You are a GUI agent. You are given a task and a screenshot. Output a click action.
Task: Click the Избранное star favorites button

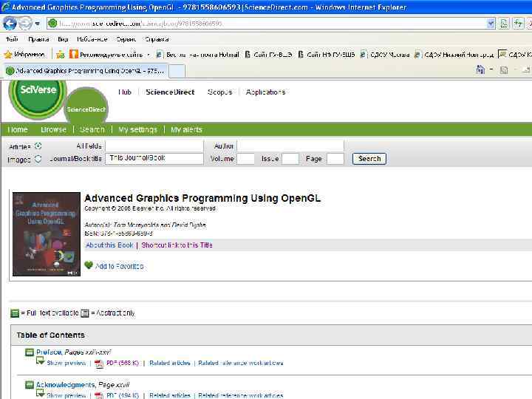pos(24,54)
